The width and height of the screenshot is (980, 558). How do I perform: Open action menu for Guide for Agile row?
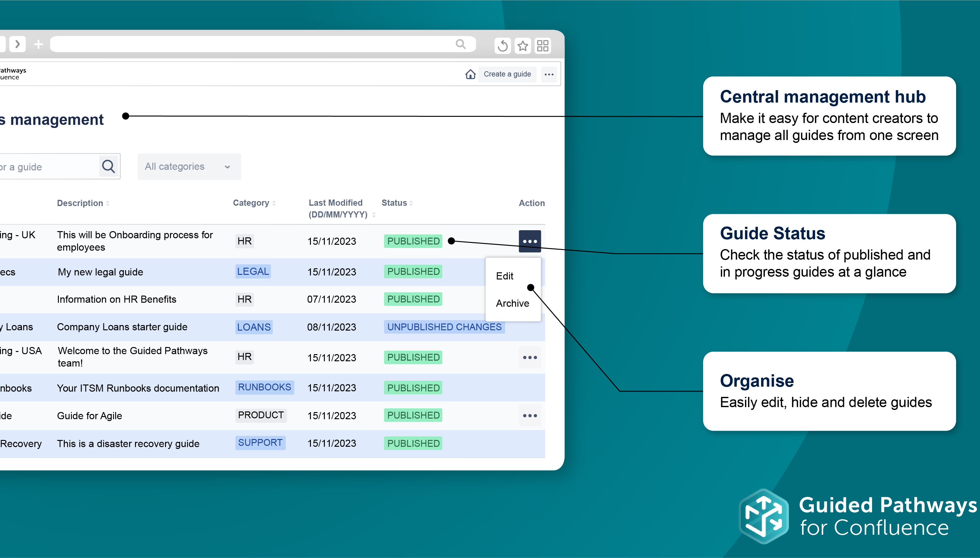point(530,415)
